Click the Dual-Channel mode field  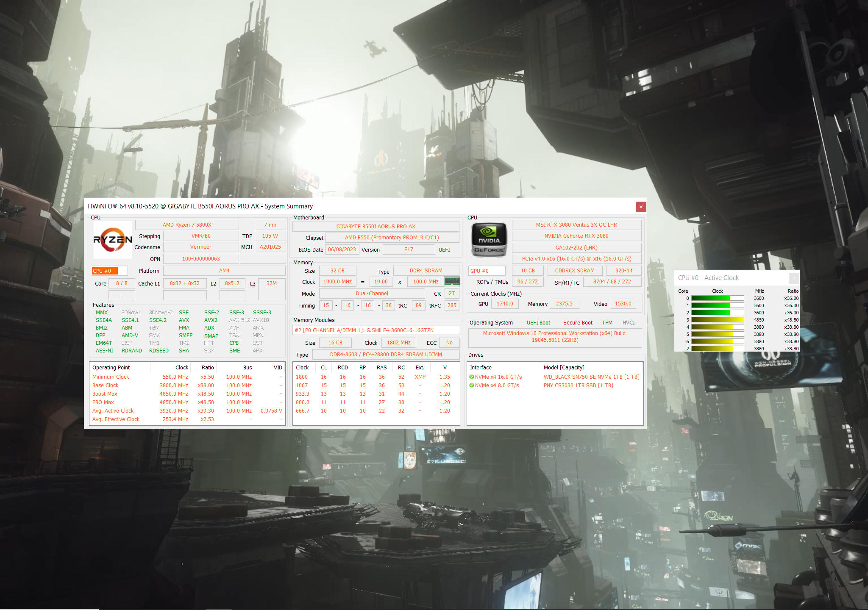372,294
